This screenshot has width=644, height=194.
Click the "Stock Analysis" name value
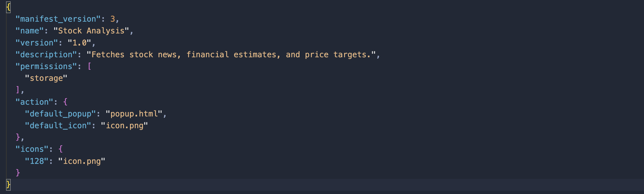click(x=91, y=31)
